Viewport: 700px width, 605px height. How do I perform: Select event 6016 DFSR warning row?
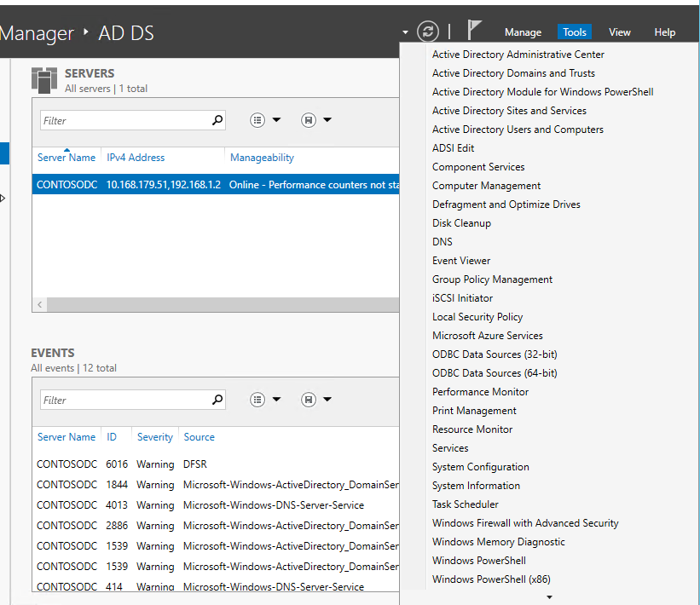(216, 464)
